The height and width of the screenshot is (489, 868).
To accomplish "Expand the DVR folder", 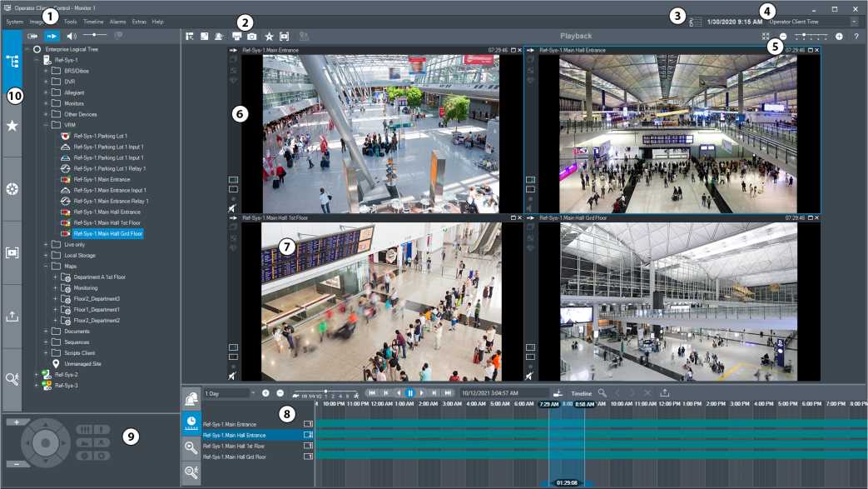I will [x=46, y=82].
